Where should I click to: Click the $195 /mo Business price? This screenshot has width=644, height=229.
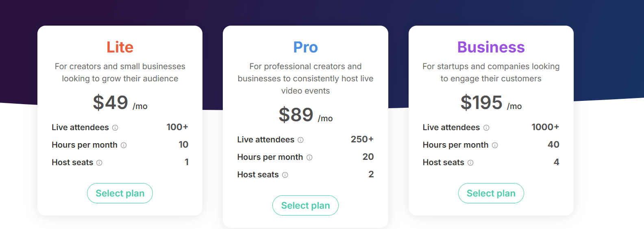point(491,103)
